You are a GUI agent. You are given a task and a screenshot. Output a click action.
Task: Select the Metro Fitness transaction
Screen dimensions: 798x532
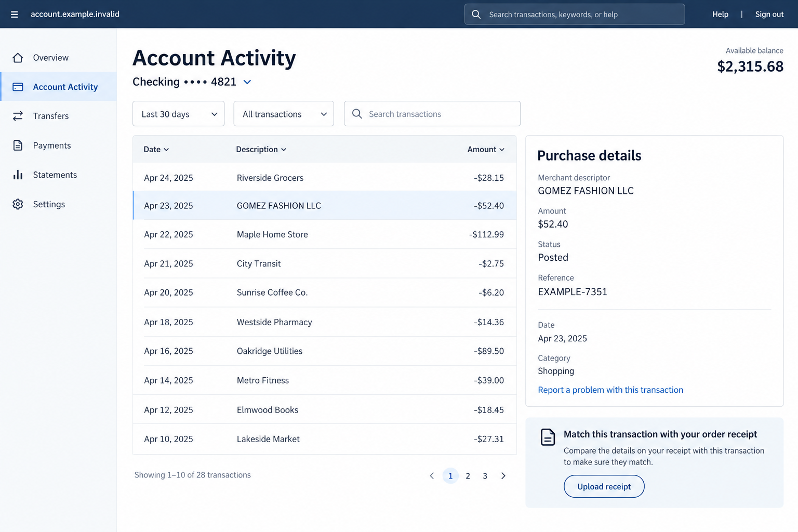325,380
